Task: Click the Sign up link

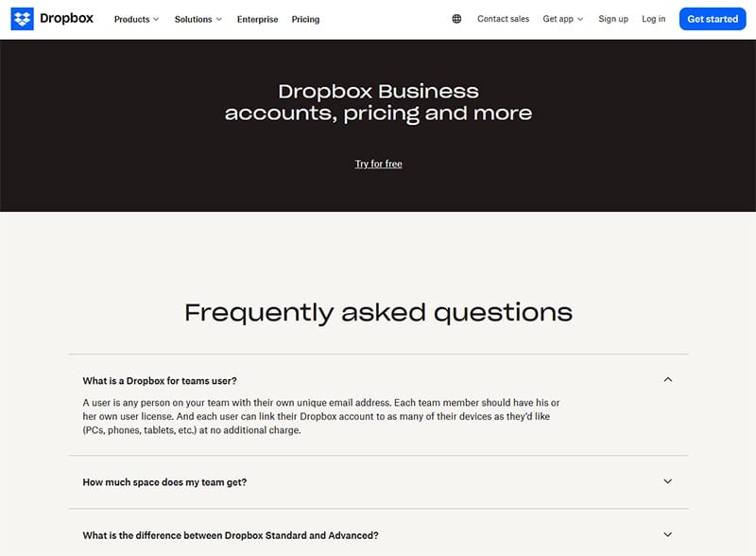Action: (613, 19)
